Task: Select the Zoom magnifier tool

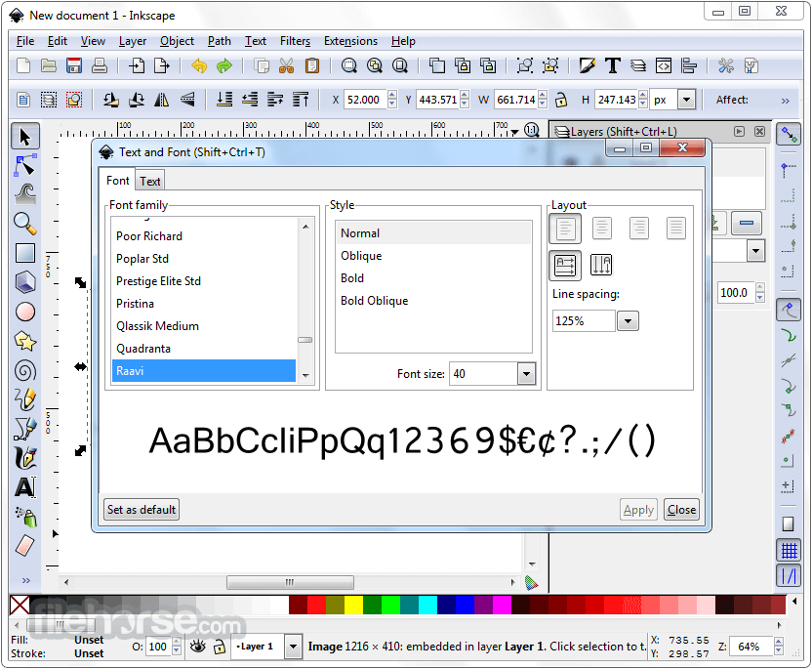Action: 24,224
